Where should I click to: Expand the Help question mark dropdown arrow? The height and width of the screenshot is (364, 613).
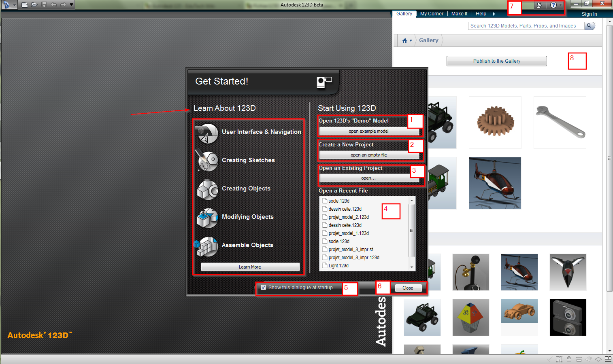click(x=560, y=5)
